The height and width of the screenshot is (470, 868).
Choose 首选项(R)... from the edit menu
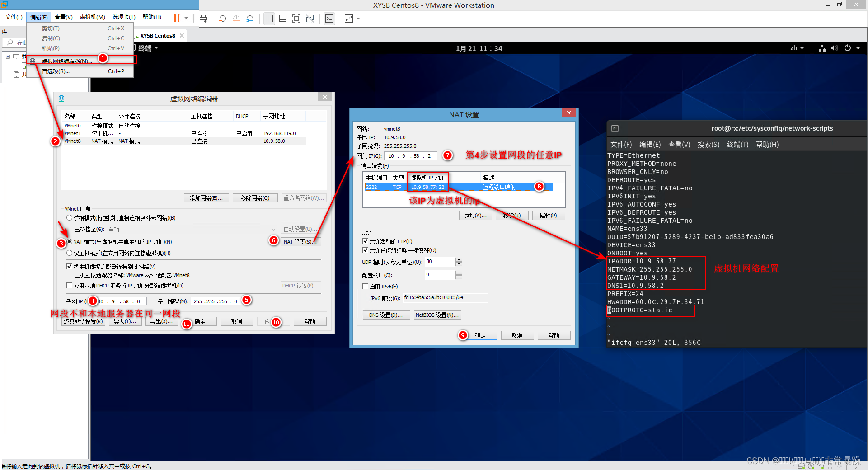pos(80,71)
